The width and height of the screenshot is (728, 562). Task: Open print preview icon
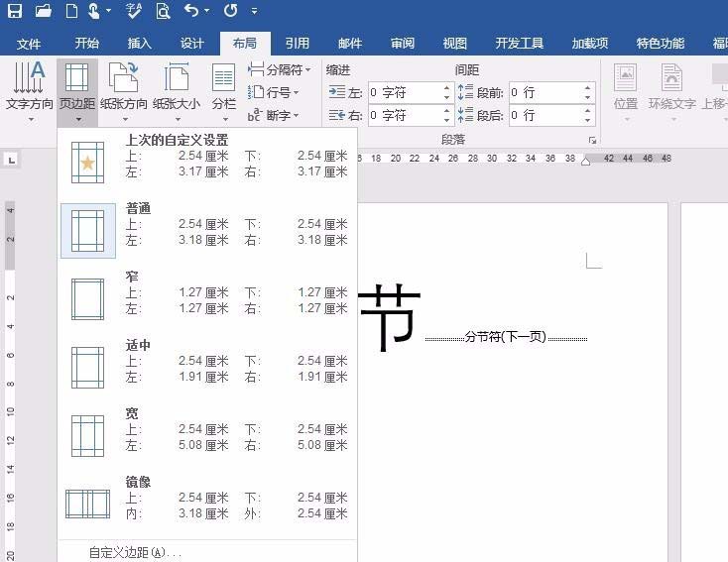coord(163,10)
